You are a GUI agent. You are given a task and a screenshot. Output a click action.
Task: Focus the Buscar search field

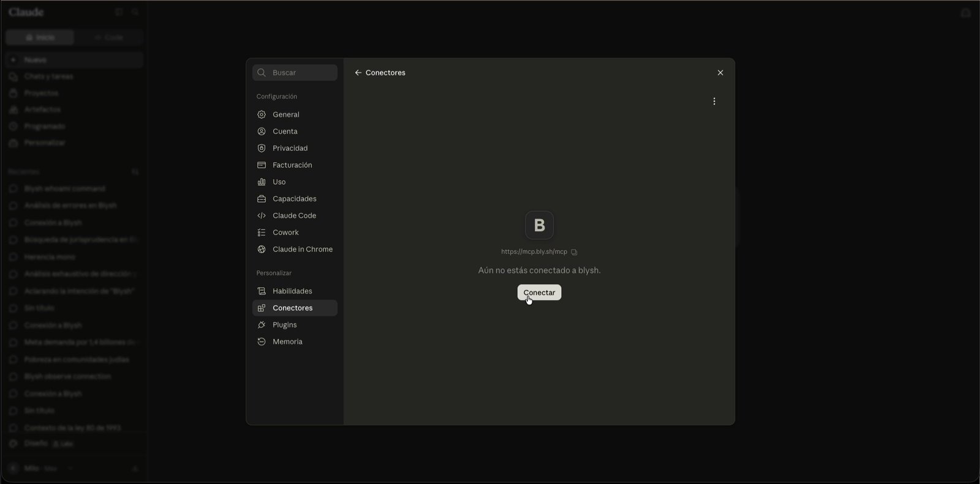pyautogui.click(x=295, y=73)
